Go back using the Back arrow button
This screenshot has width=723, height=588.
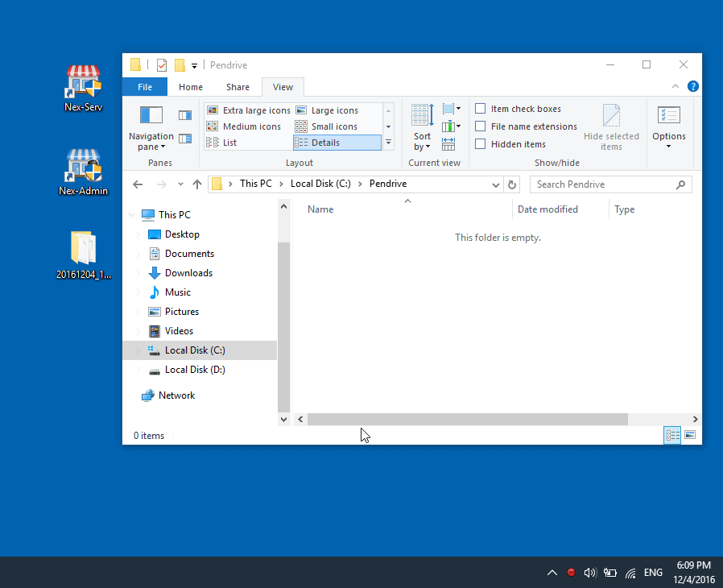[x=137, y=184]
